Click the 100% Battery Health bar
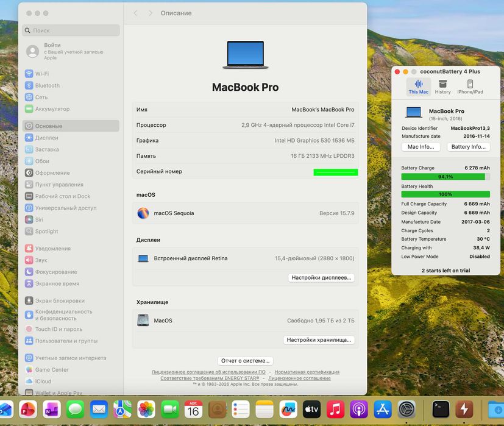This screenshot has width=504, height=426. 445,194
